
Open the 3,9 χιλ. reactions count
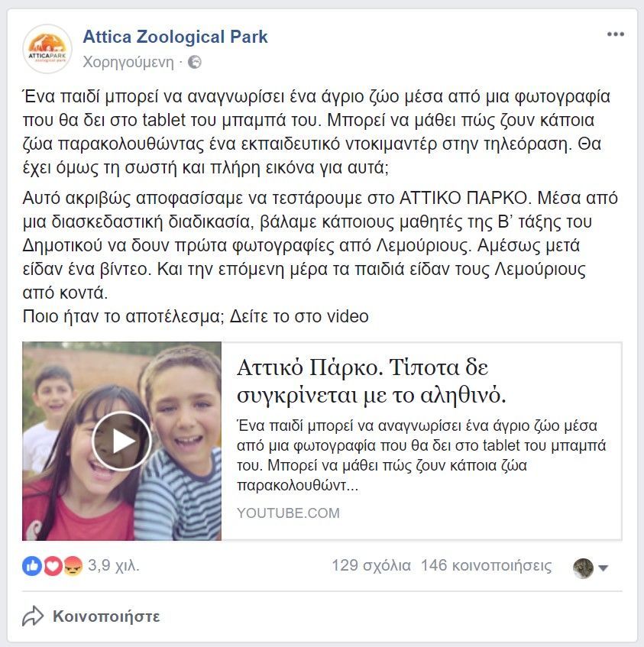pyautogui.click(x=114, y=565)
